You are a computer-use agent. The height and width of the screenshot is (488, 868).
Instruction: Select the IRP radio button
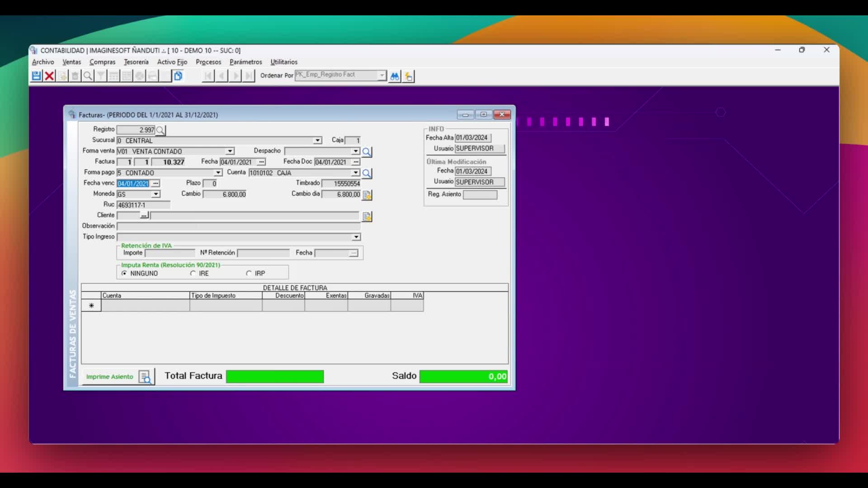pyautogui.click(x=249, y=273)
